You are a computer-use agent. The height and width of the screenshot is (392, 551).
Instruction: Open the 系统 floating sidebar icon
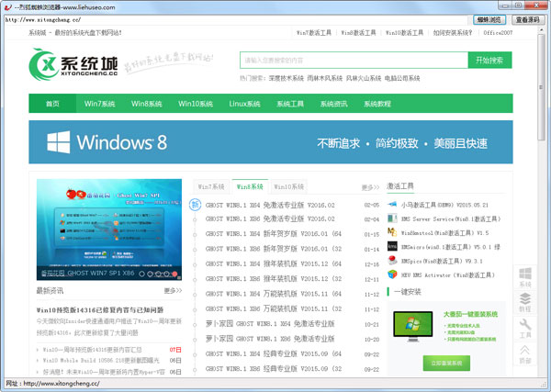525,277
